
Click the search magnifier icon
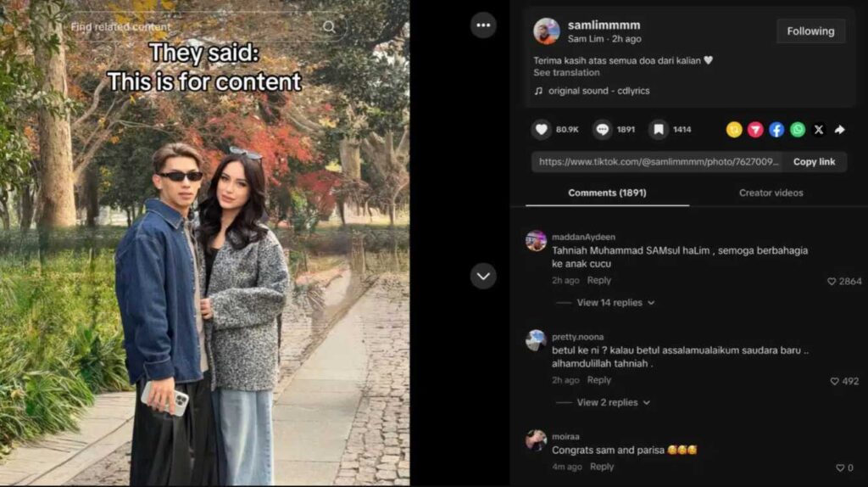click(x=329, y=26)
